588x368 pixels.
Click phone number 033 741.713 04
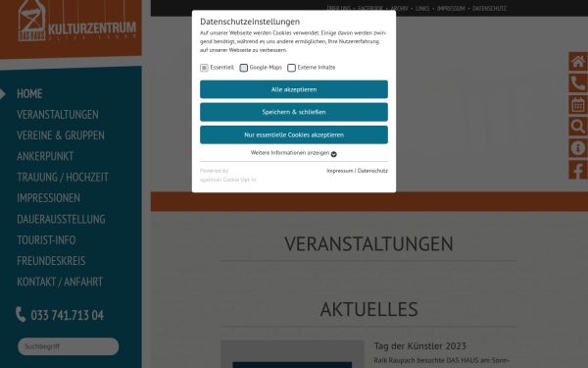(67, 315)
